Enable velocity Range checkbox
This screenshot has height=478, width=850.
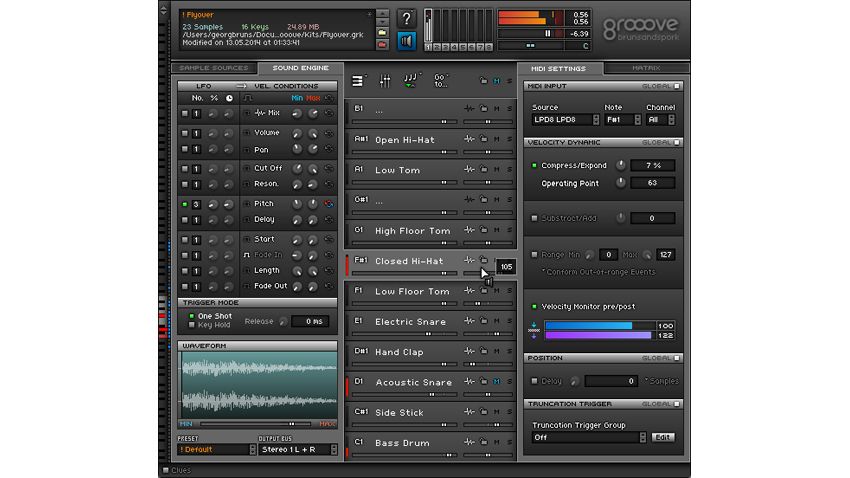534,254
